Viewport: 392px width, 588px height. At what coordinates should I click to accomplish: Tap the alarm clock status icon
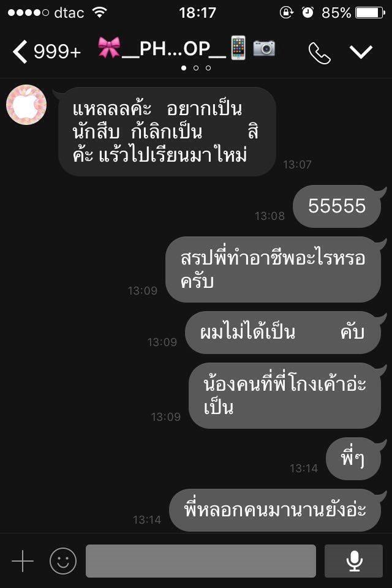(x=308, y=12)
